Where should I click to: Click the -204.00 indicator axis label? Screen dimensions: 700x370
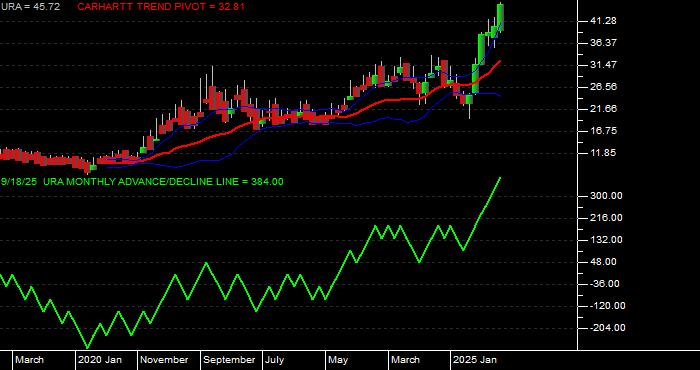click(x=607, y=328)
